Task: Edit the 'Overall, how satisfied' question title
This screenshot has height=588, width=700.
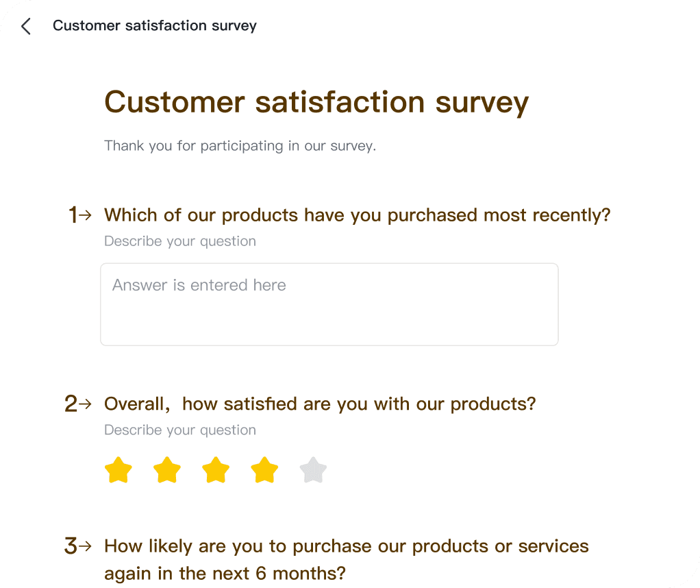Action: (x=320, y=404)
